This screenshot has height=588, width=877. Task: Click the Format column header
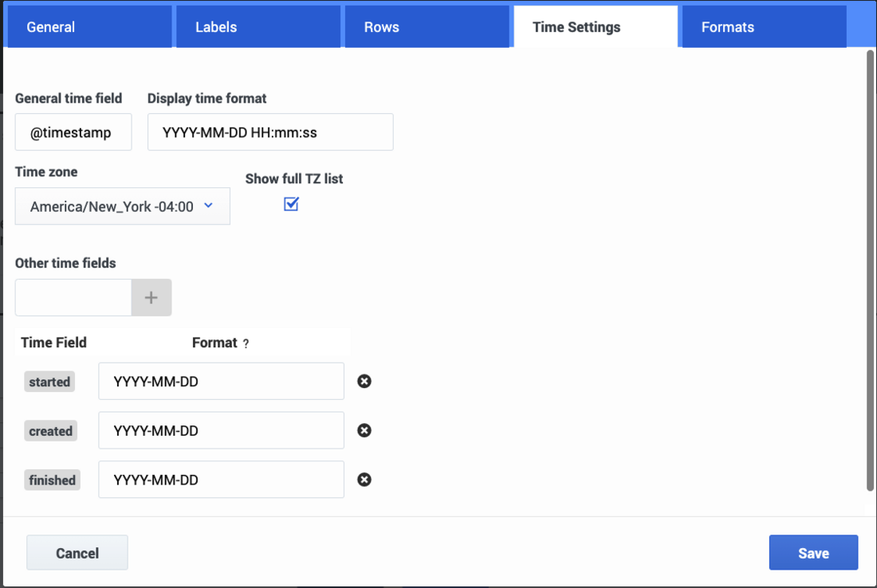214,342
